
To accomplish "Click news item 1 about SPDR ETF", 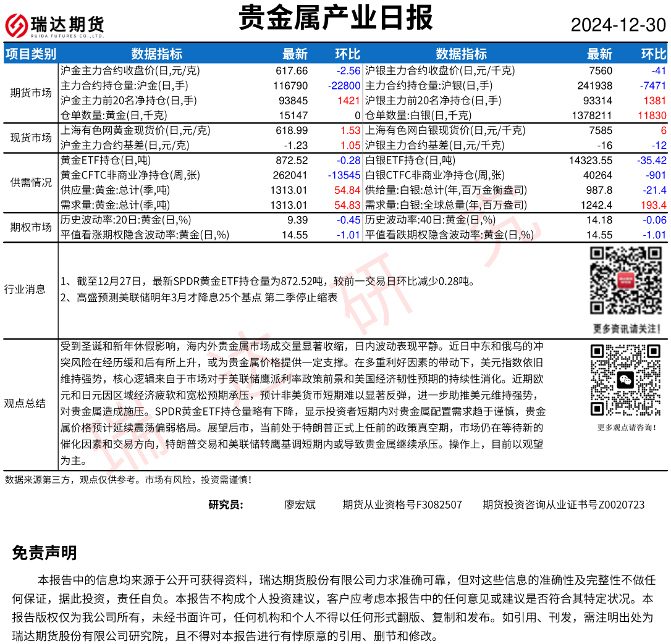I will pos(268,282).
